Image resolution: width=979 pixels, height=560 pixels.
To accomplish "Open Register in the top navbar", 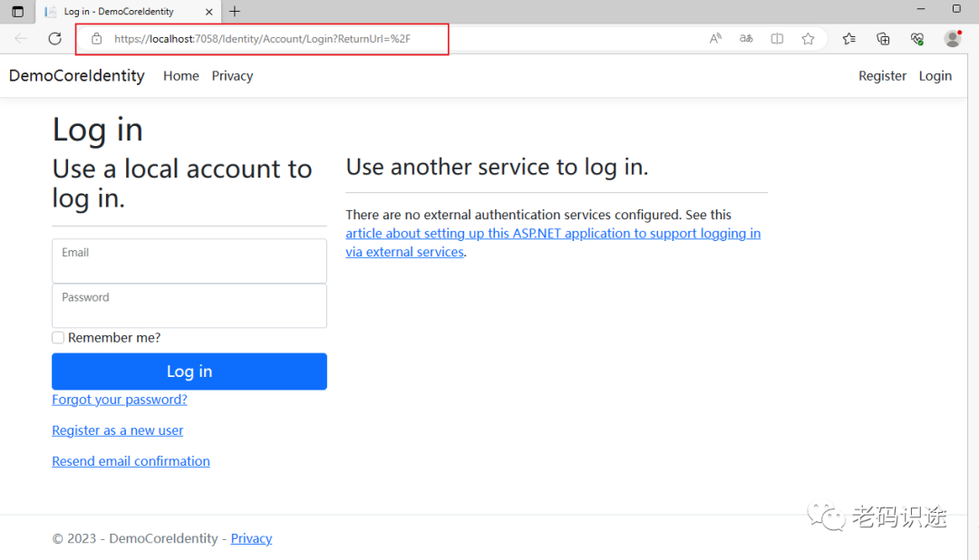I will pos(882,76).
